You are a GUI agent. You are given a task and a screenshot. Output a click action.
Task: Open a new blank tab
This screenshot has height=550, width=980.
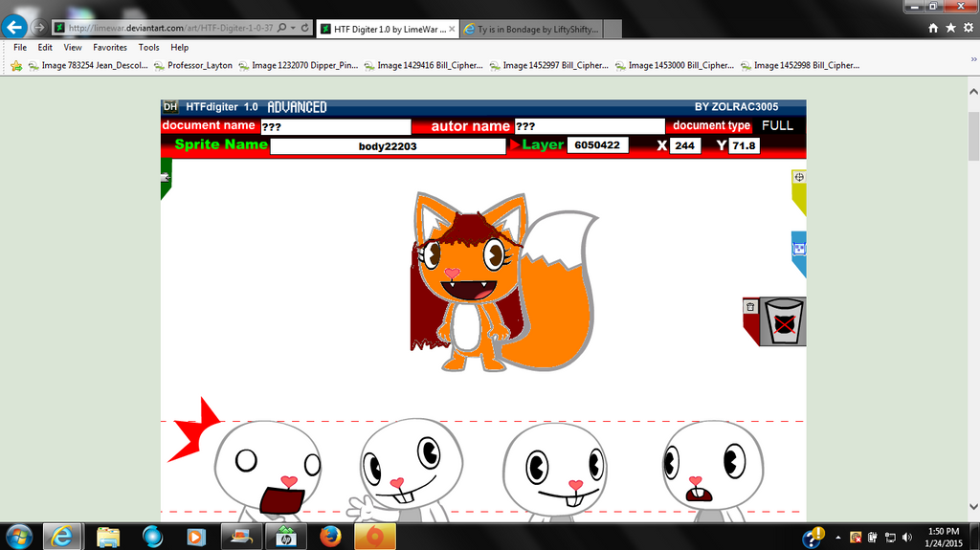pos(613,29)
